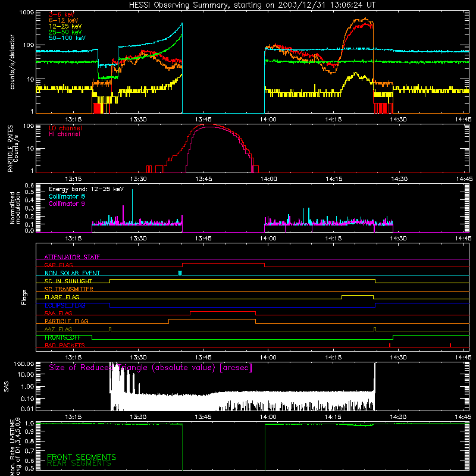Image resolution: width=476 pixels, height=476 pixels.
Task: Select the 3-6 keV legend label
Action: pos(61,14)
